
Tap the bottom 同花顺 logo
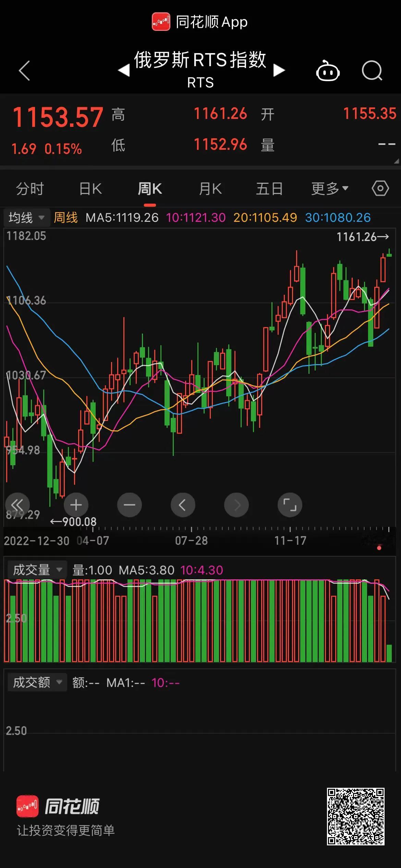coord(58,806)
